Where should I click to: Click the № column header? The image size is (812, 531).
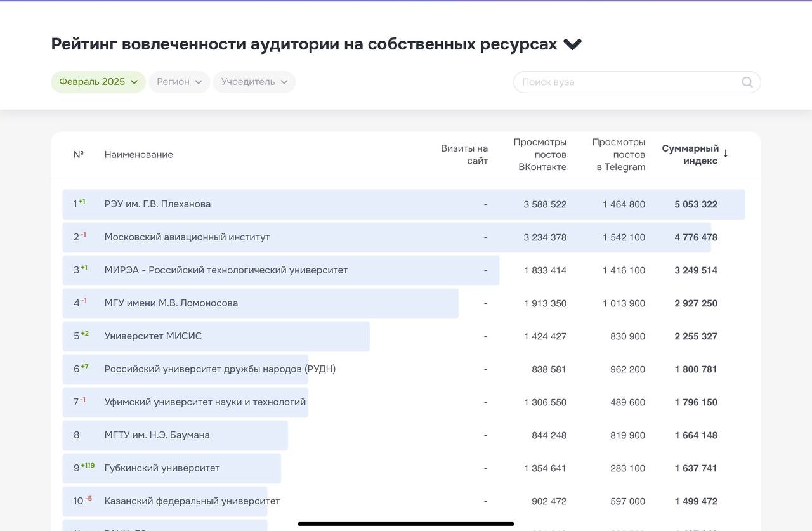[78, 154]
